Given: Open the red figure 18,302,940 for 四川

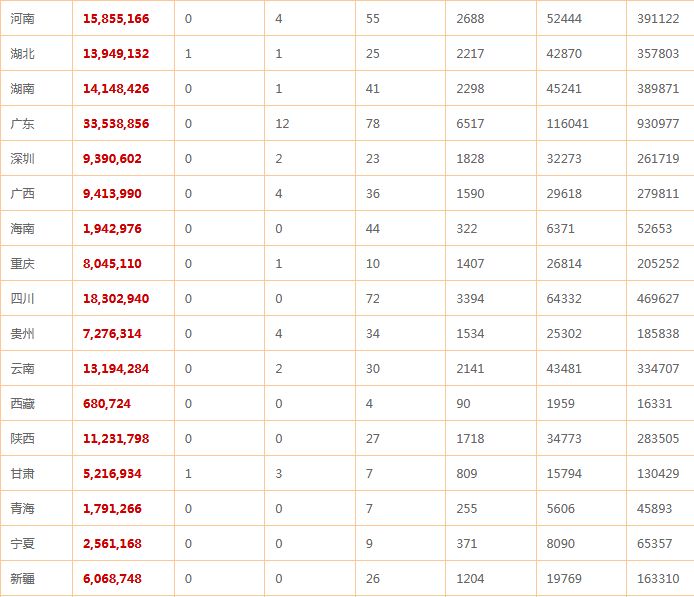Looking at the screenshot, I should click(x=117, y=298).
